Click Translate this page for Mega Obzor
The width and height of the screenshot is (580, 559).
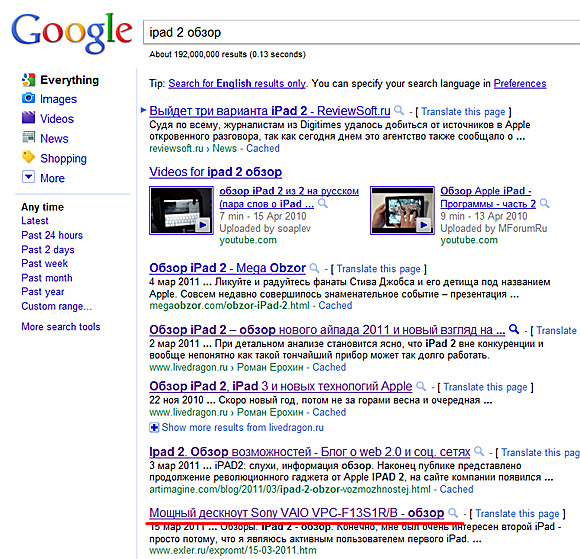(x=378, y=269)
